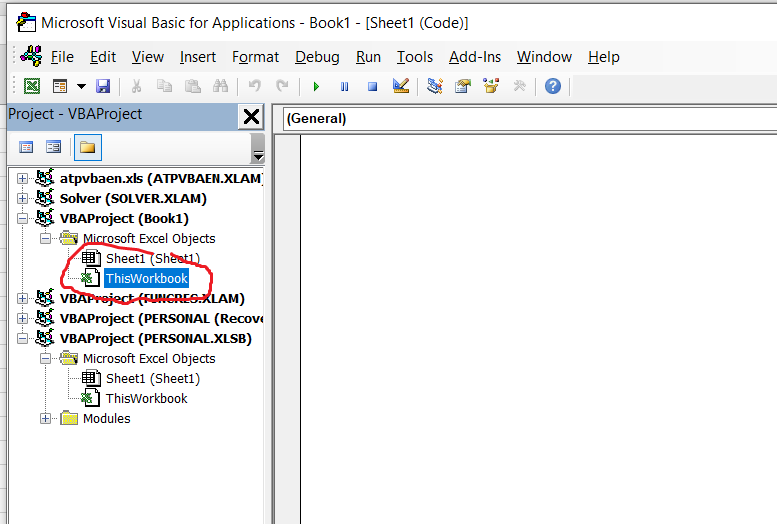Open Visual Basic Help question icon
The image size is (777, 524).
pos(553,86)
